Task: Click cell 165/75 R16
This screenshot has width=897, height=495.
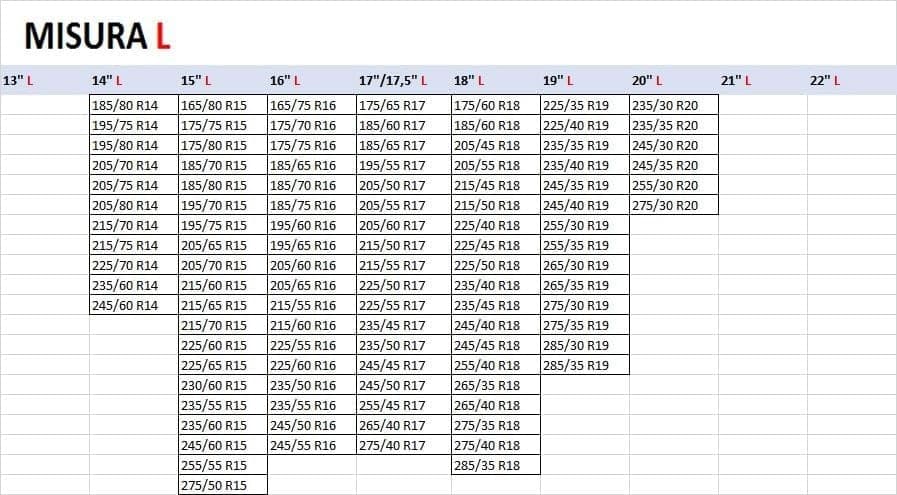Action: [312, 105]
